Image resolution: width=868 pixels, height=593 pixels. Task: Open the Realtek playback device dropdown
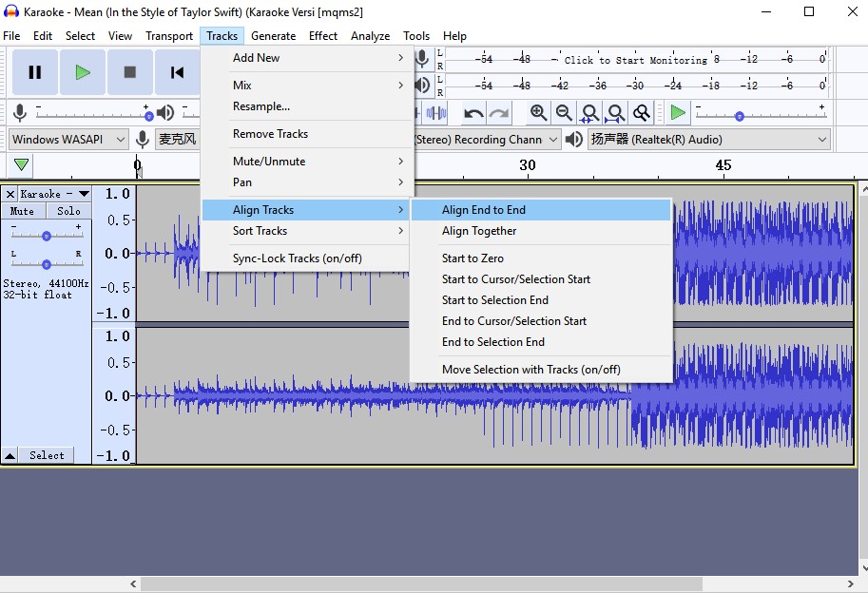click(x=709, y=140)
